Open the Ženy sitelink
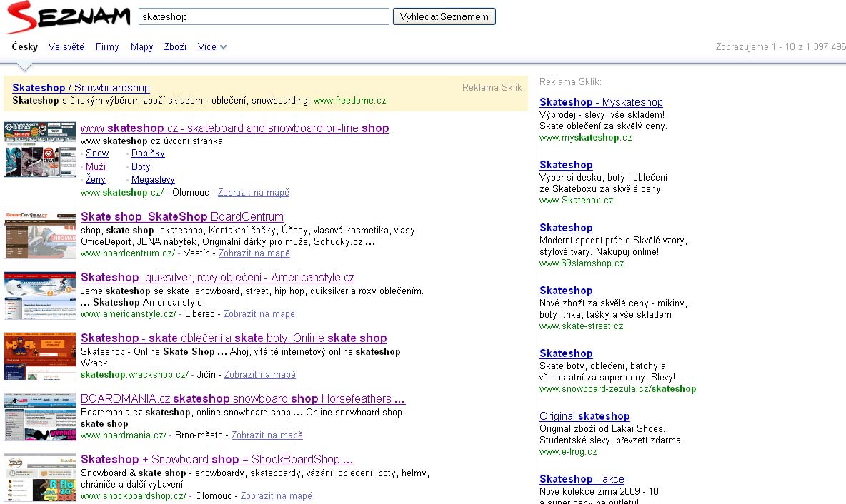This screenshot has width=846, height=504. pos(96,179)
